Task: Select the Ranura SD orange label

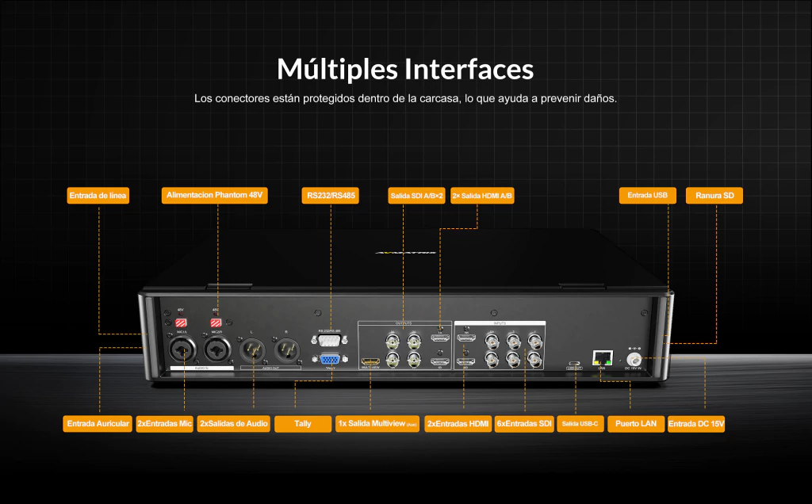Action: [x=714, y=195]
